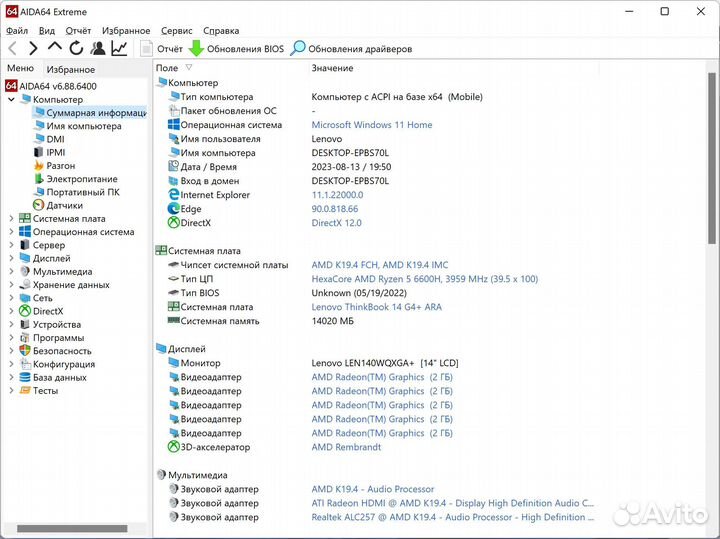Click the Значение column header
Viewport: 720px width, 539px height.
click(332, 68)
